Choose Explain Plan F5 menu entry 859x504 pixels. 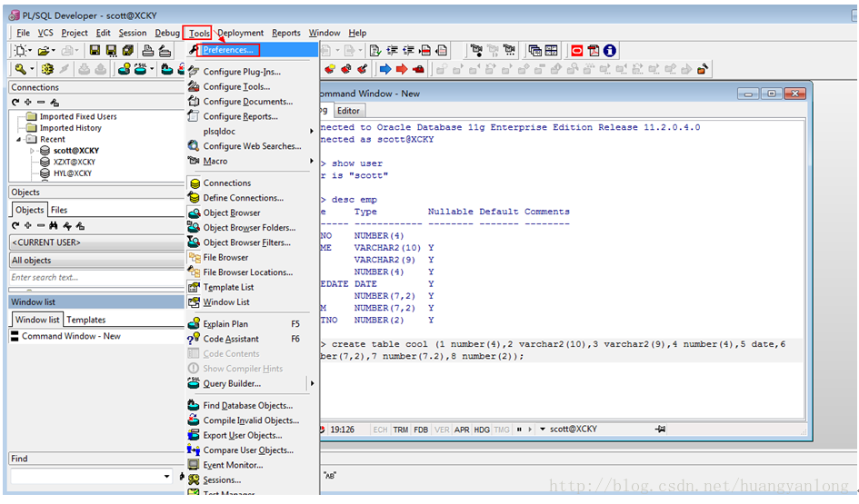252,324
